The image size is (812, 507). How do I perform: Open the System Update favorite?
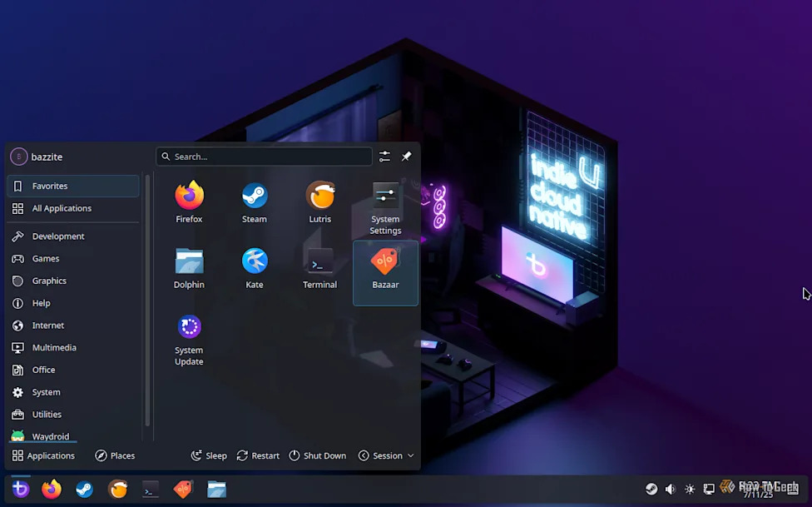[x=189, y=340]
